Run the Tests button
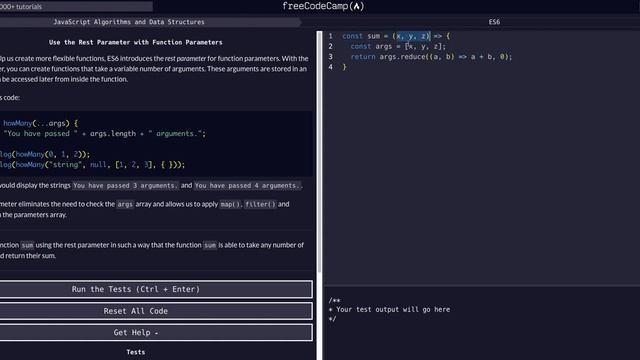The image size is (640, 360). [156, 289]
